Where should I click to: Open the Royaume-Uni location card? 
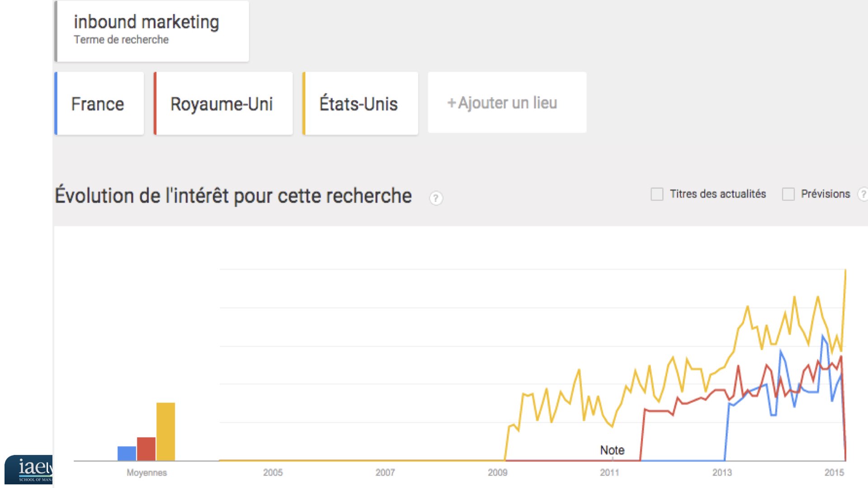point(223,103)
